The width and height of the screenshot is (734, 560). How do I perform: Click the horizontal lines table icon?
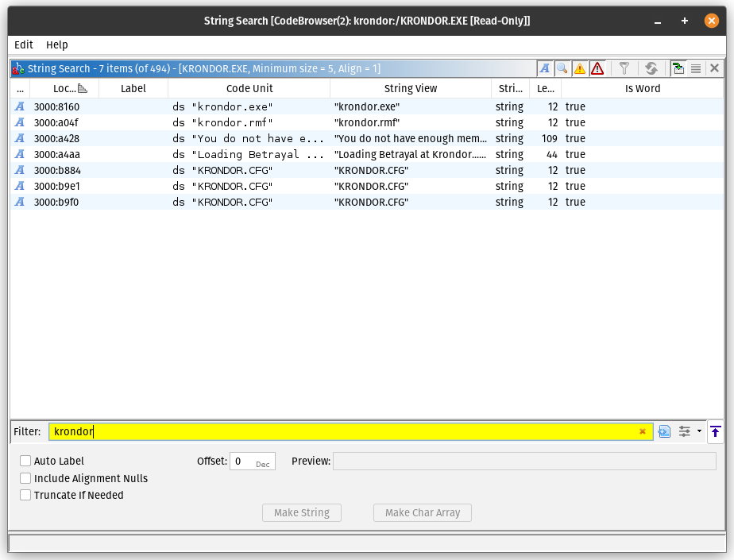tap(695, 68)
